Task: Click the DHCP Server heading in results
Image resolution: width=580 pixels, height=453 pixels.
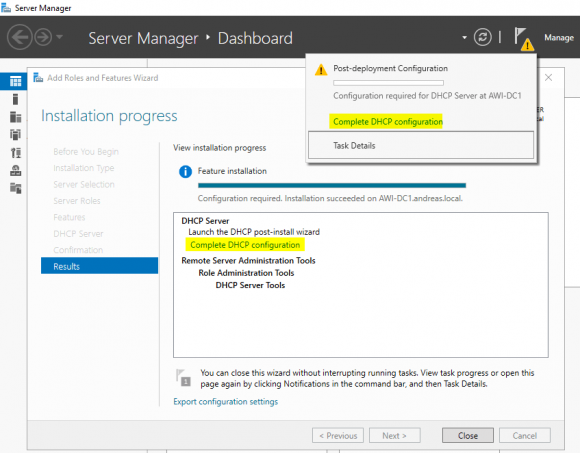Action: [205, 221]
